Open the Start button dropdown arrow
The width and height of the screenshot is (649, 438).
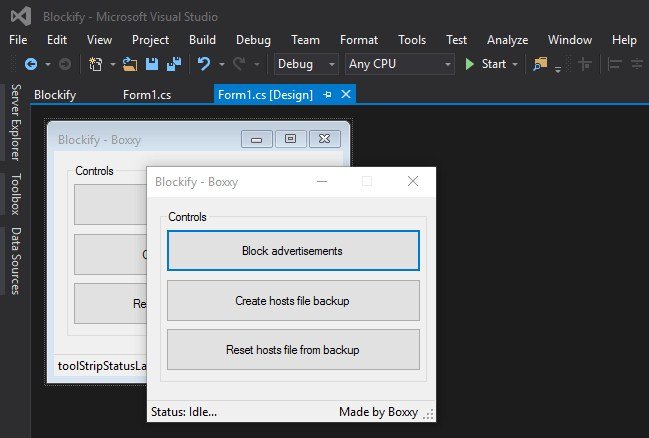click(515, 64)
